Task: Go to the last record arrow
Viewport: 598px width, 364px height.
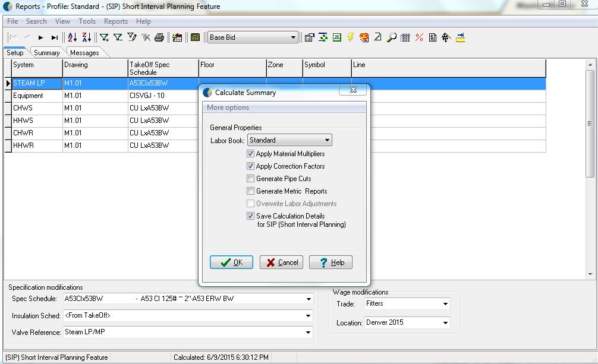Action: 55,37
